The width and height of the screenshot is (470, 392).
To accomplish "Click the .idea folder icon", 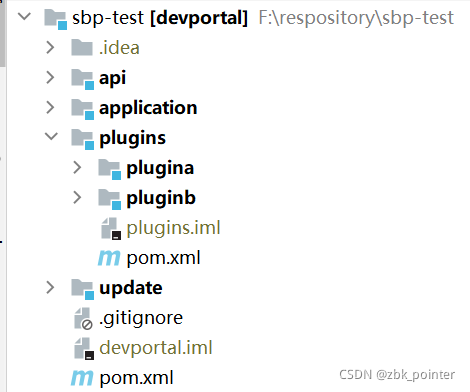I will tap(82, 48).
